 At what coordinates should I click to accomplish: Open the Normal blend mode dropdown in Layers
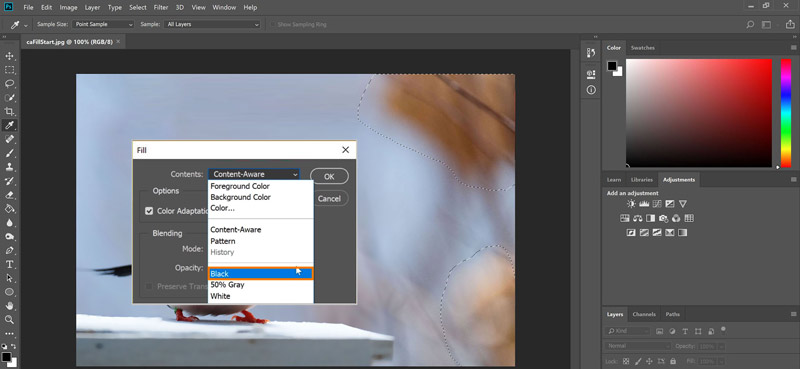tap(638, 346)
